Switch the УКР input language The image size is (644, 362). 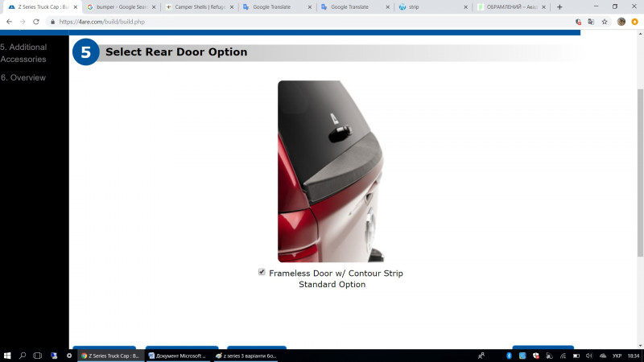click(x=617, y=356)
